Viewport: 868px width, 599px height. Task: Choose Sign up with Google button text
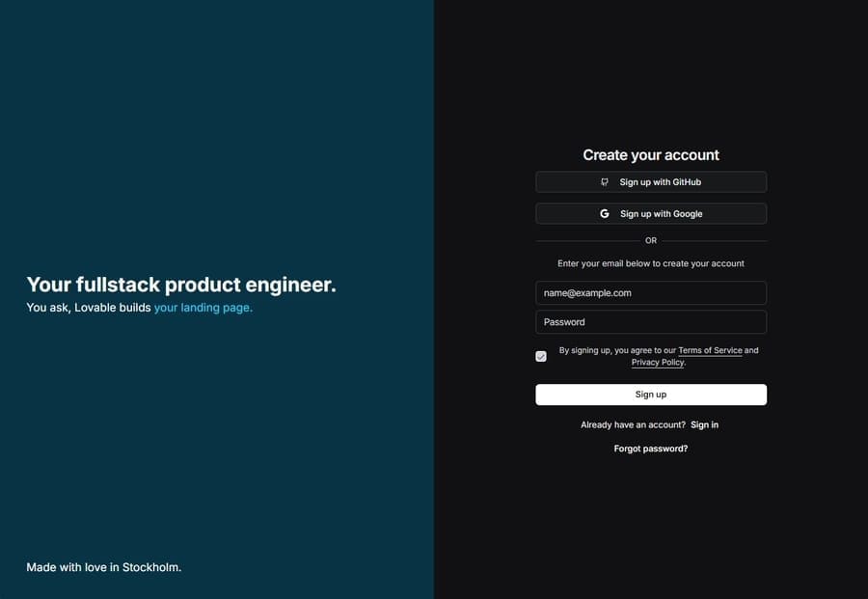(661, 214)
